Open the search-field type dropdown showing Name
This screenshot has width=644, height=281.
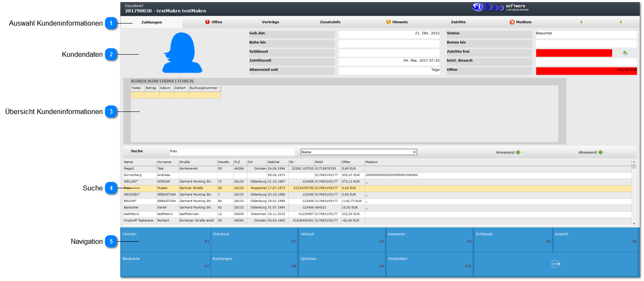coord(358,152)
